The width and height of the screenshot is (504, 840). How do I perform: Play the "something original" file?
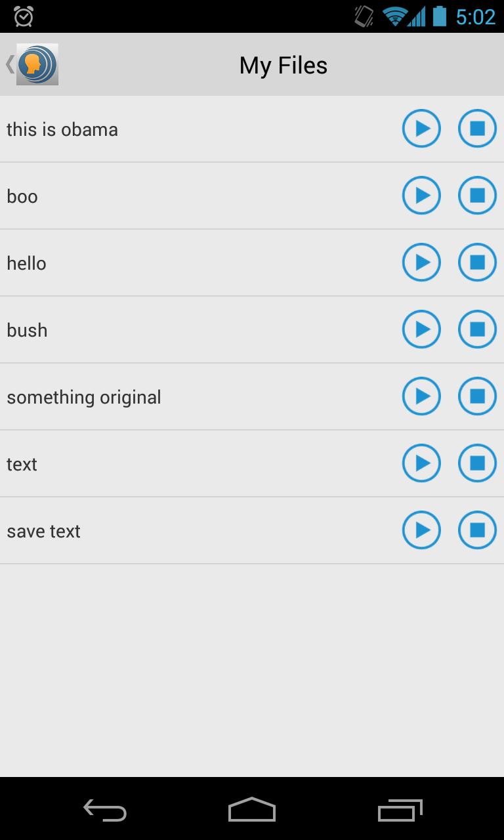coord(421,396)
